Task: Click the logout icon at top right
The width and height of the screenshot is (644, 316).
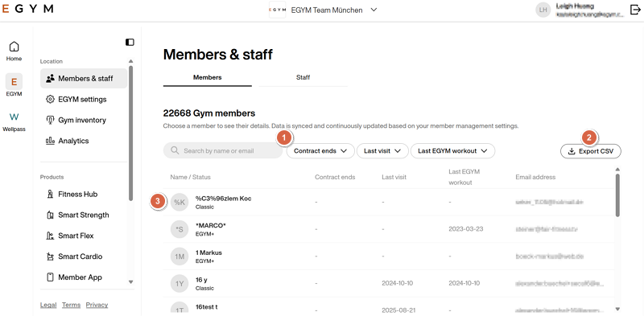Action: 635,10
